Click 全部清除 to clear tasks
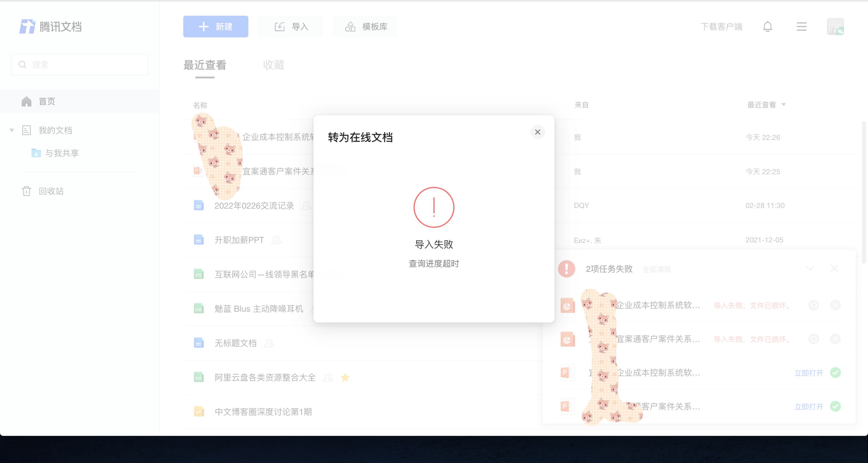Screen dimensions: 868x463 [656, 269]
